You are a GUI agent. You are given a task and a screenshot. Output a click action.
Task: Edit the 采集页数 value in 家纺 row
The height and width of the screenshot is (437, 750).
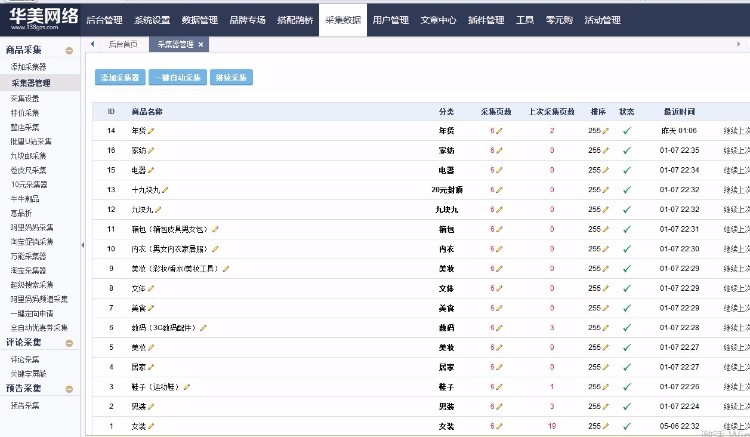tap(499, 150)
